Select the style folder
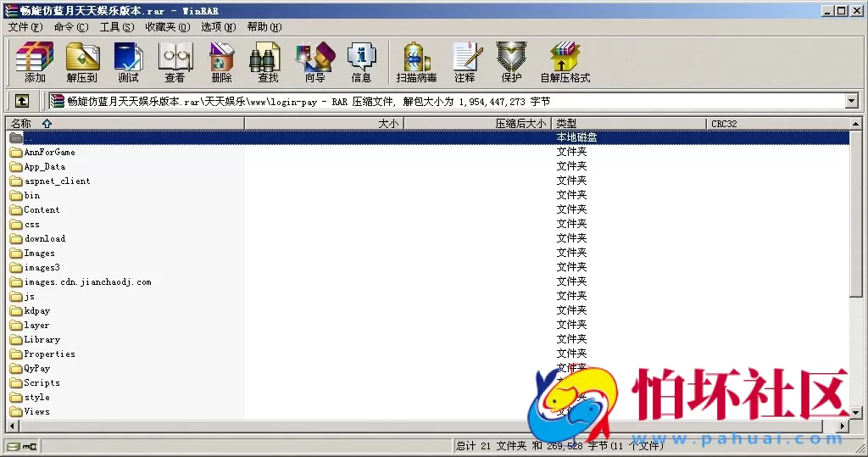The width and height of the screenshot is (868, 457). coord(30,397)
